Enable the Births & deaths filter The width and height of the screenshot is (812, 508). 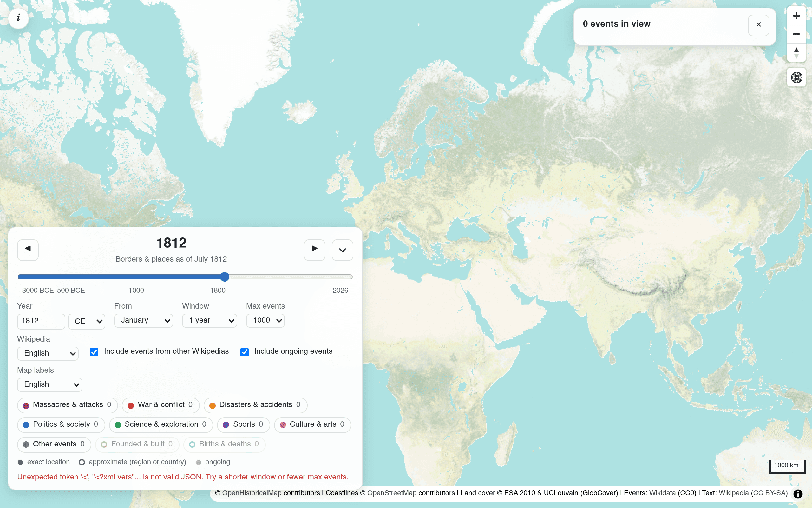225,444
